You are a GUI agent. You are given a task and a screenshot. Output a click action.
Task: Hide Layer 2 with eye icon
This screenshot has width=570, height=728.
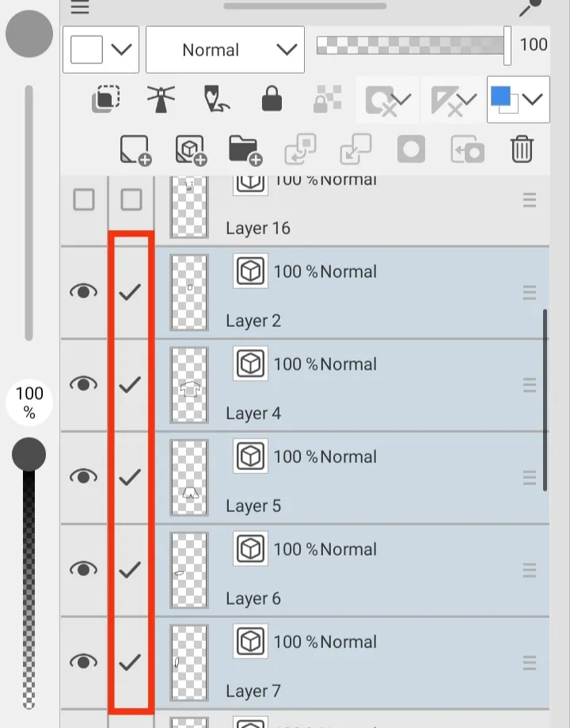click(84, 291)
